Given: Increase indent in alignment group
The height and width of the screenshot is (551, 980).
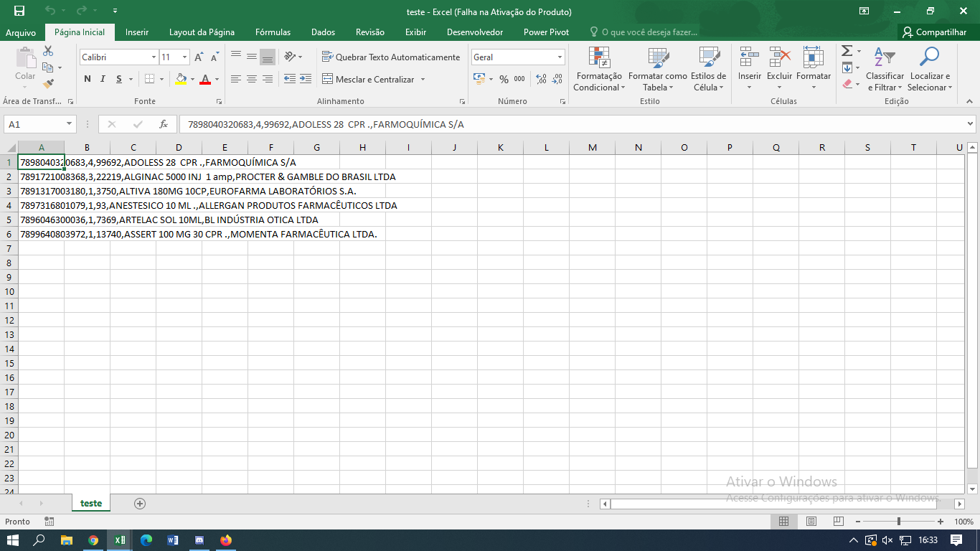Looking at the screenshot, I should click(306, 79).
